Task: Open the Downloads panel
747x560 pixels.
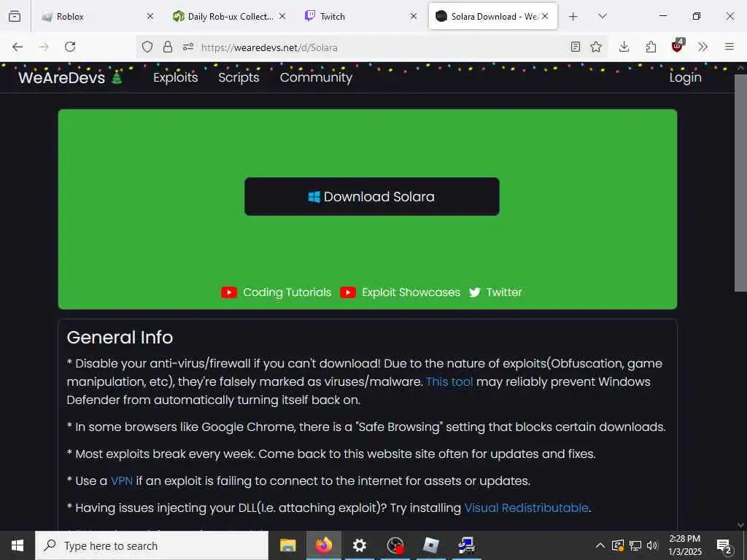Action: [624, 47]
